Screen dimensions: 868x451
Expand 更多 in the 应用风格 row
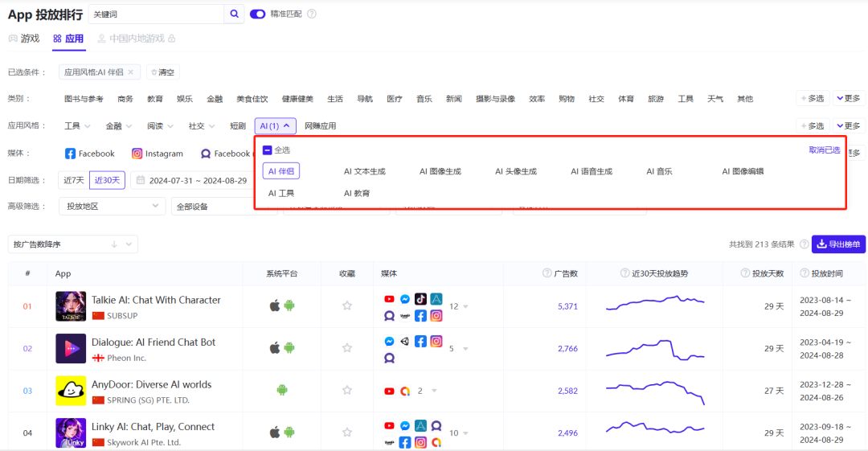coord(849,125)
